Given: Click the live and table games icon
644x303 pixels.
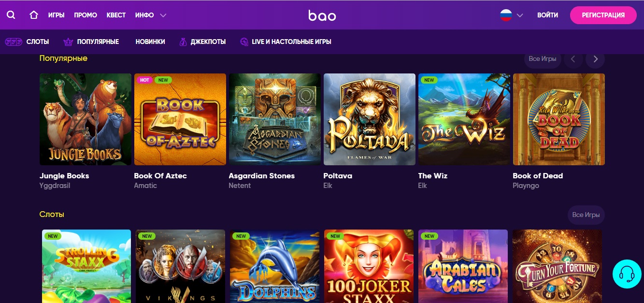Looking at the screenshot, I should pyautogui.click(x=244, y=42).
